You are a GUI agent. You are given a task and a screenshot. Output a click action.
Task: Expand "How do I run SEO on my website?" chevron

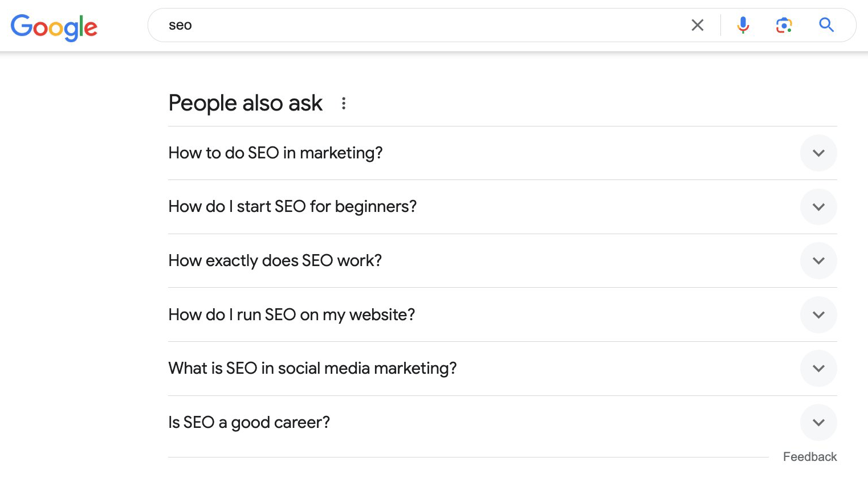(x=818, y=315)
